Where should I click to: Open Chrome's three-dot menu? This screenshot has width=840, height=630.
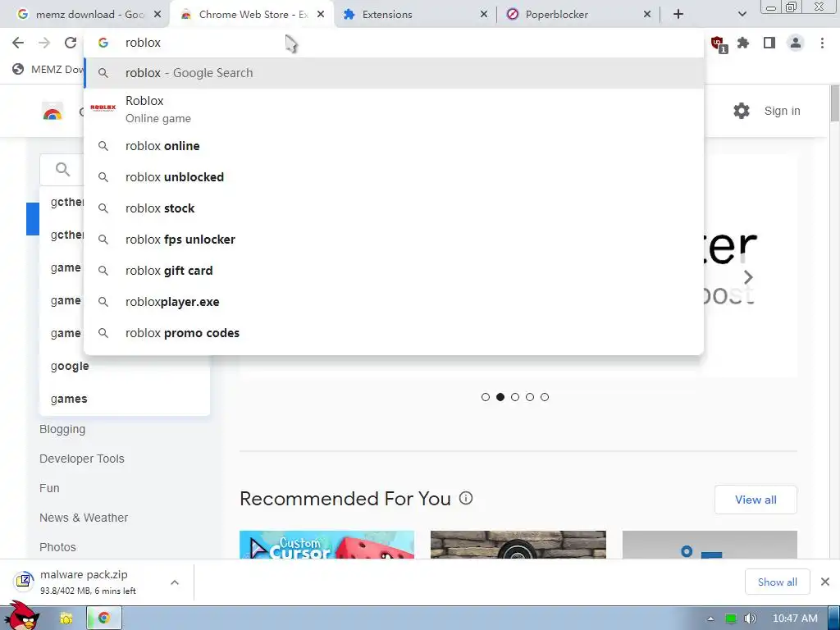click(x=822, y=43)
